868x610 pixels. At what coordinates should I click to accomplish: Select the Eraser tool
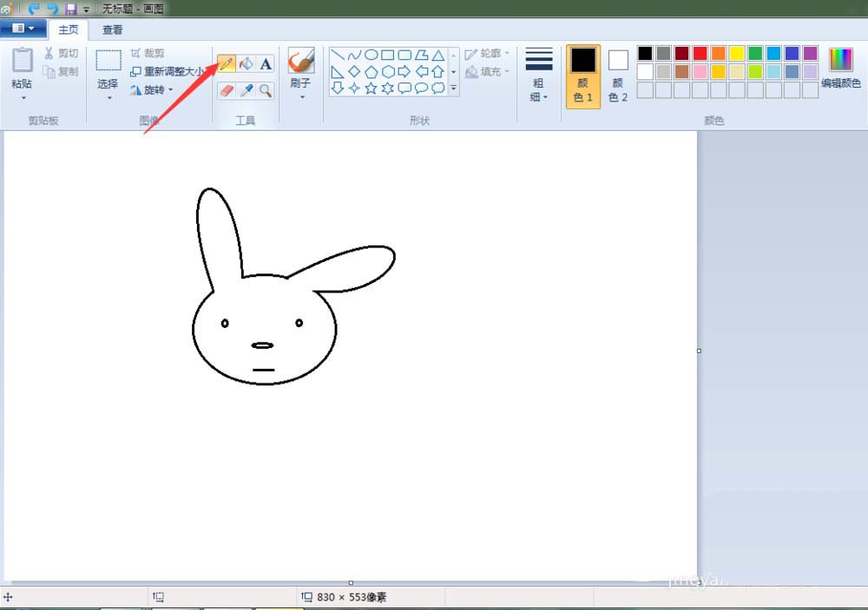tap(227, 89)
